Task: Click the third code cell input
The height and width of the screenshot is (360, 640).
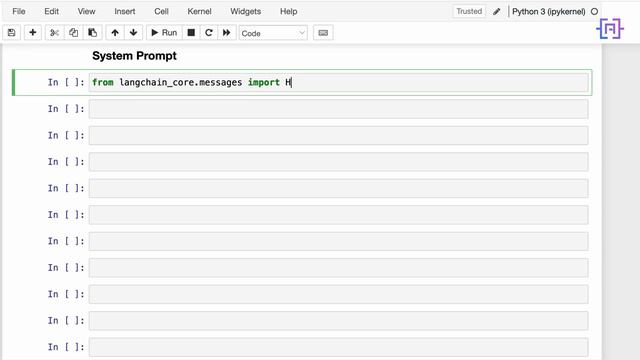Action: pos(338,136)
